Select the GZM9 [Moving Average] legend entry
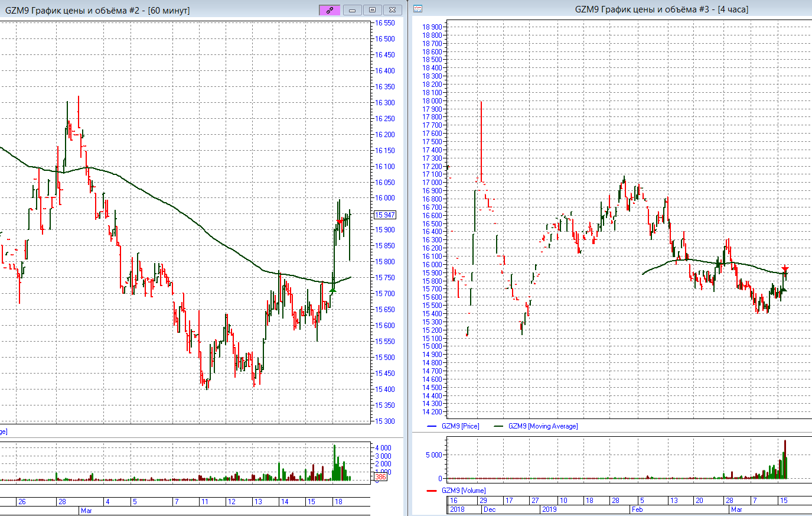812x516 pixels. (x=543, y=426)
